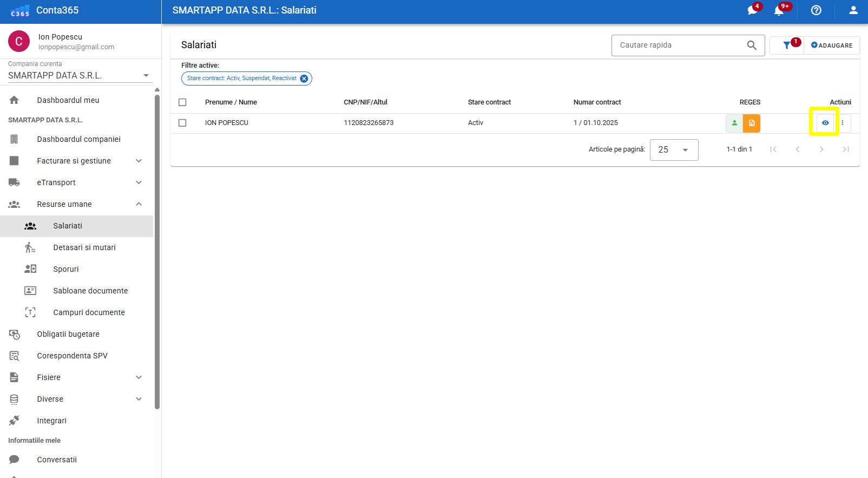Open the three-dot actions menu for Ion Popescu
The width and height of the screenshot is (868, 478).
(843, 123)
